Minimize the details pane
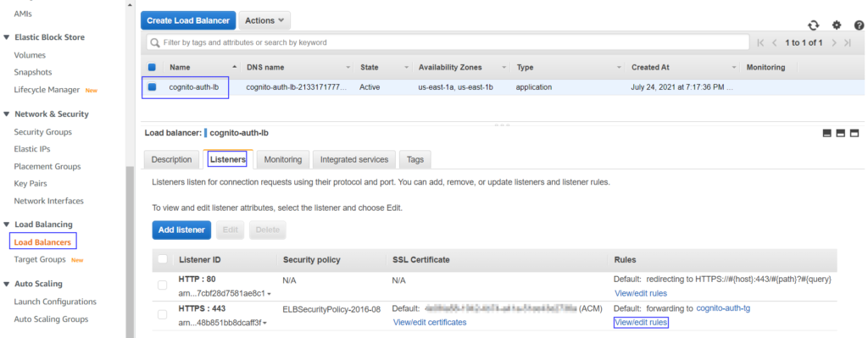The width and height of the screenshot is (868, 338). coord(827,133)
